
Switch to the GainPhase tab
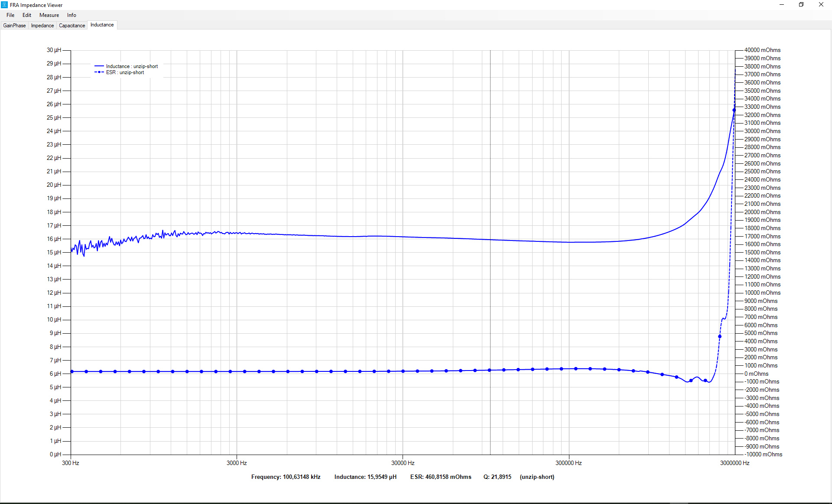[14, 26]
